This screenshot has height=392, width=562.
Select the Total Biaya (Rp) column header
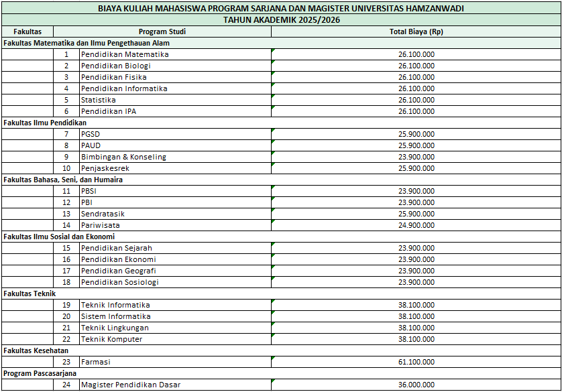[416, 31]
